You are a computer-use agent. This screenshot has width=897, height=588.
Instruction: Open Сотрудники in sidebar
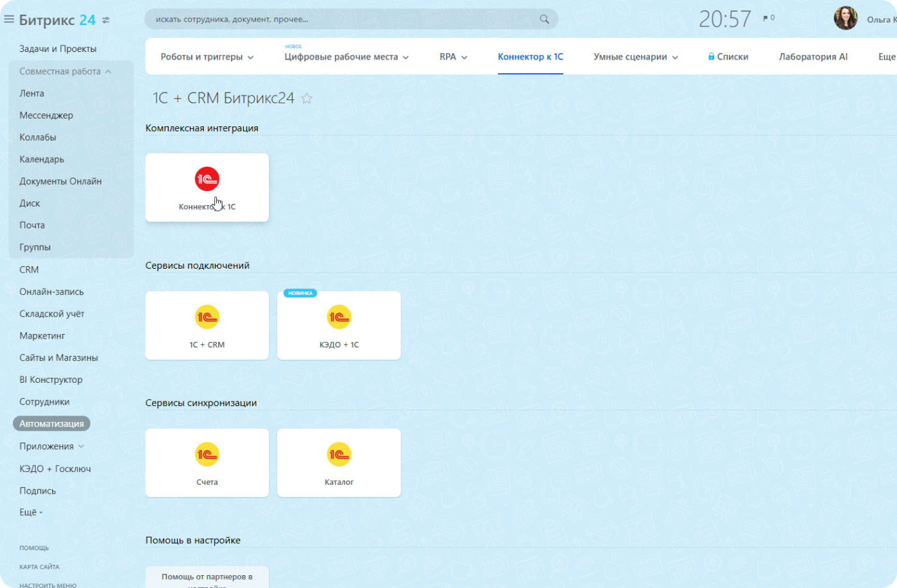(44, 401)
